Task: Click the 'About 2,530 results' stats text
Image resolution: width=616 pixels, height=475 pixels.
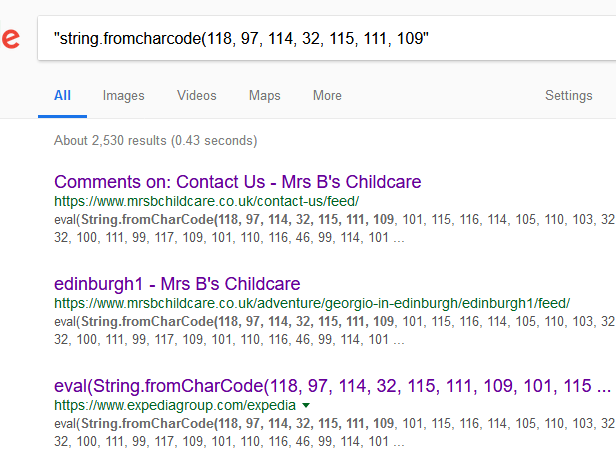Action: tap(156, 140)
